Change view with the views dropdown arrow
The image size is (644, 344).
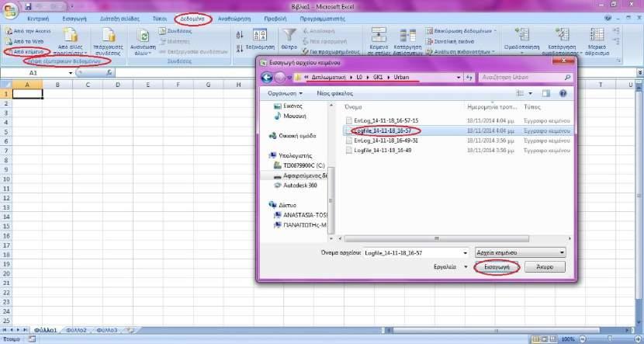(530, 94)
